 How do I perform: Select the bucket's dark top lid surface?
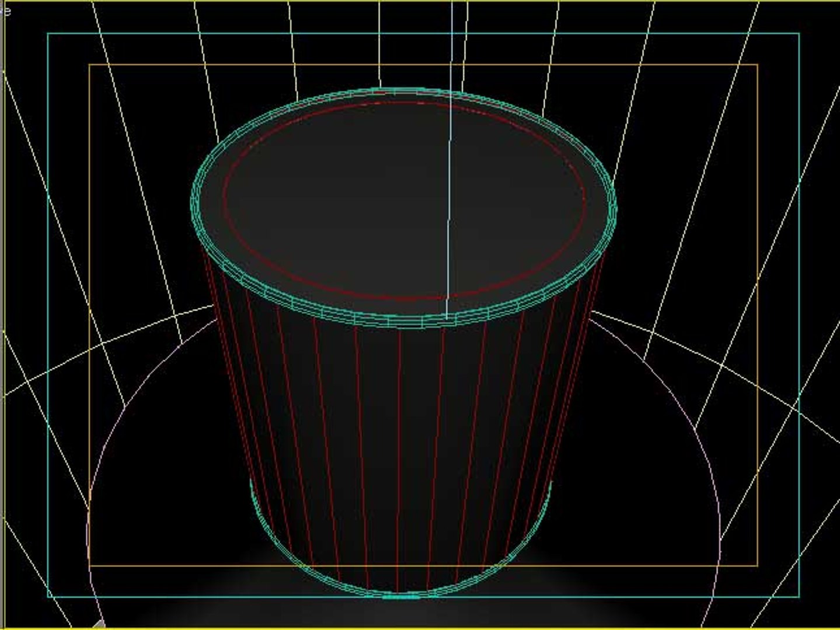403,201
